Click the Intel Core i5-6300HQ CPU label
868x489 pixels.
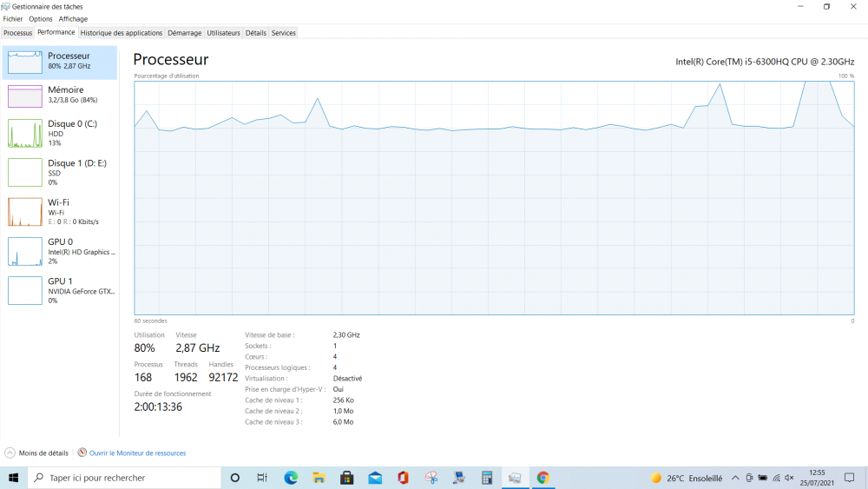click(765, 62)
